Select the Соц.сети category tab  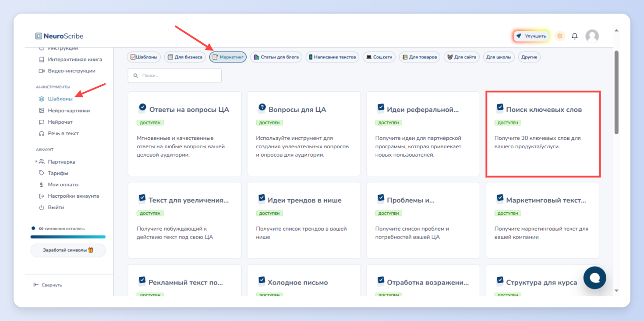[x=379, y=57]
